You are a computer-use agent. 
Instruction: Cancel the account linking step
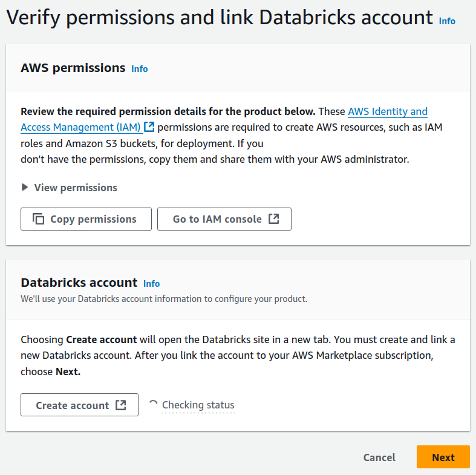tap(379, 457)
